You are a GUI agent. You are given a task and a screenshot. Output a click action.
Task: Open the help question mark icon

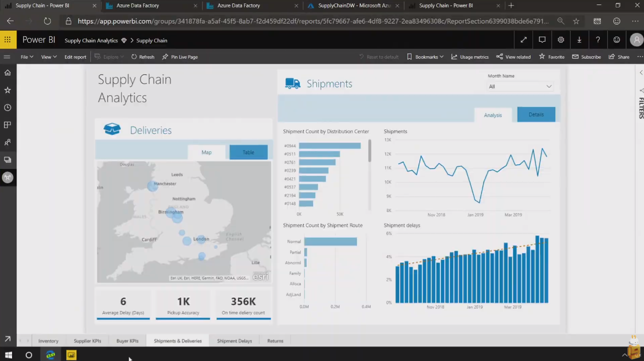coord(598,40)
